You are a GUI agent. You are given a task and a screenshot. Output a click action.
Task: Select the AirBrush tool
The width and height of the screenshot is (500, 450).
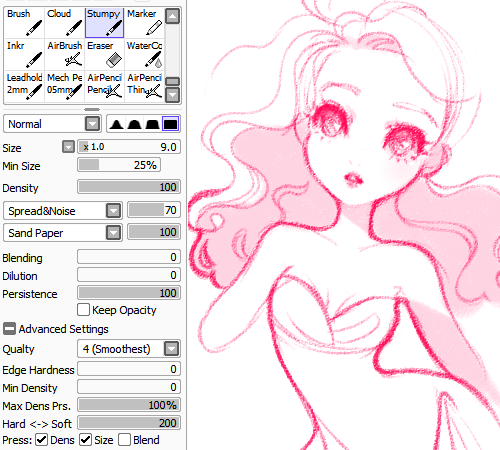pos(64,55)
